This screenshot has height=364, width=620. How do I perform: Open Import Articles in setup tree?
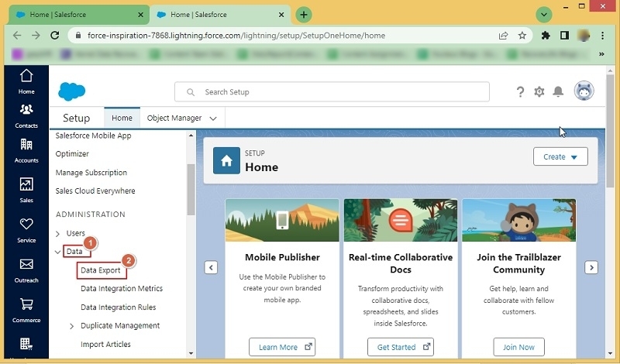tap(105, 344)
